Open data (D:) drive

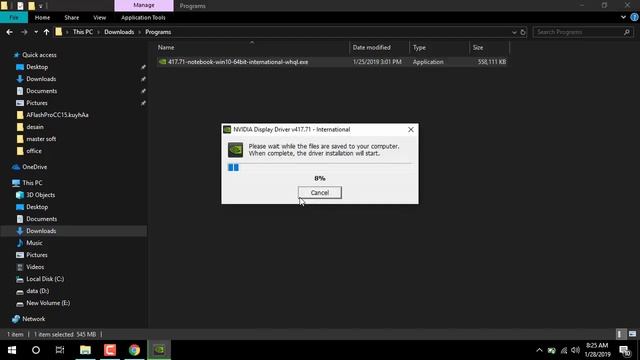38,291
